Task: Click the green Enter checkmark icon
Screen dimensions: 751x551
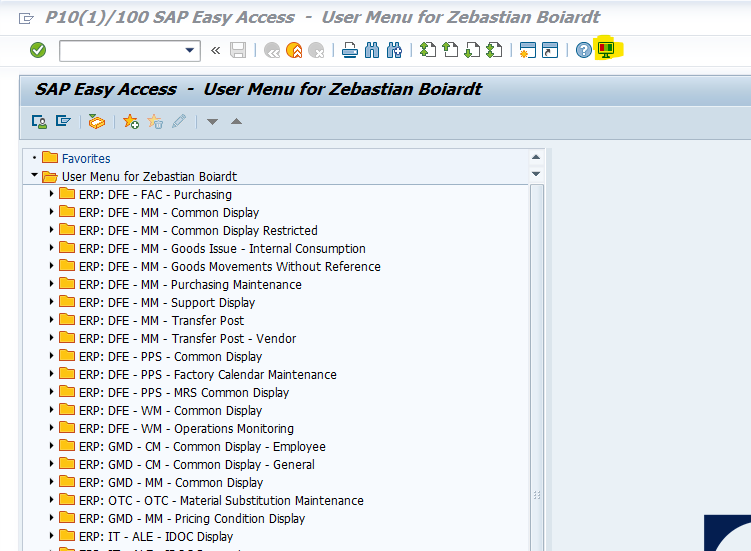Action: pos(38,50)
